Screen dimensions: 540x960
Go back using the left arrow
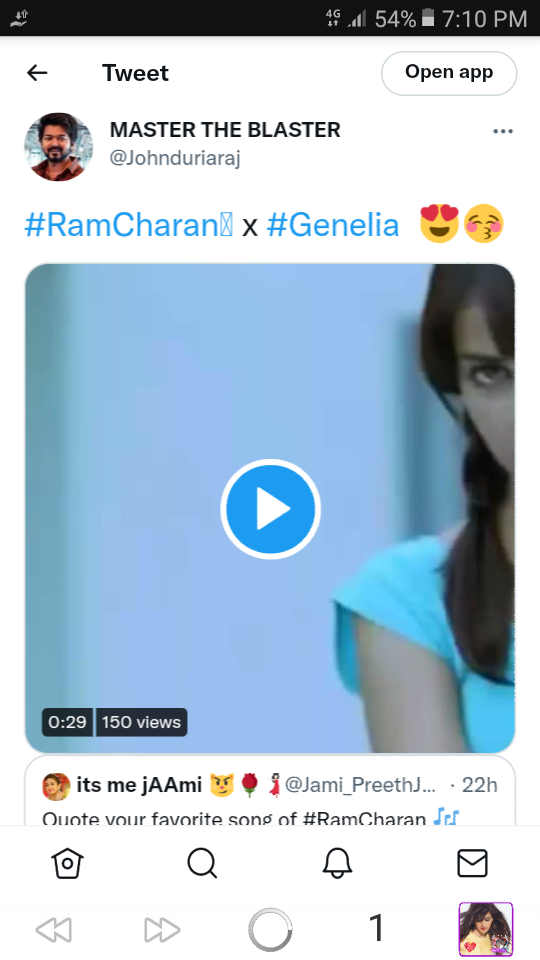37,73
